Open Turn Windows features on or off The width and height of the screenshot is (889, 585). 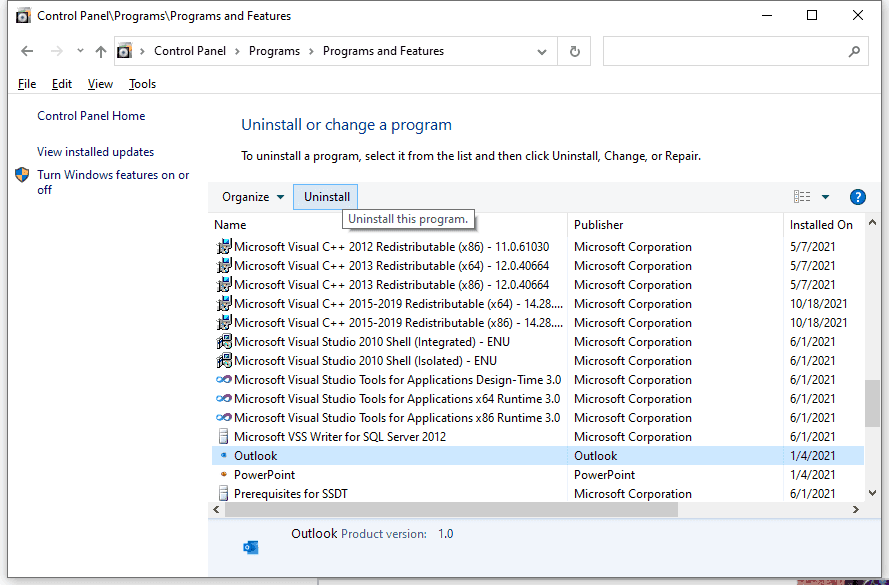tap(113, 182)
